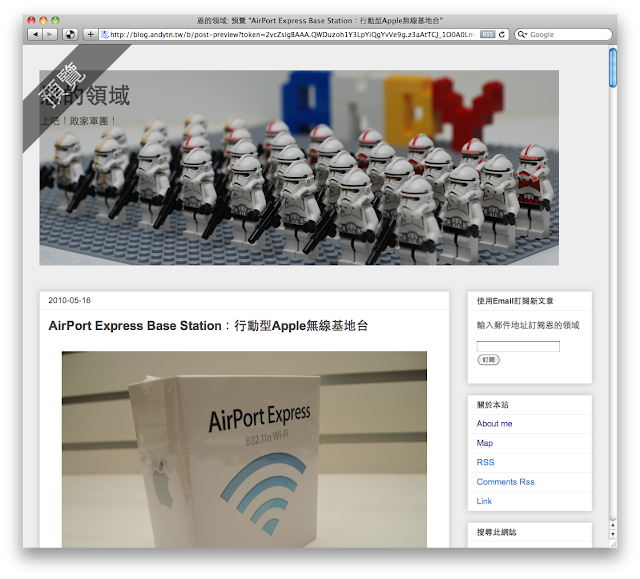The image size is (640, 579).
Task: Open the RSS sidebar link
Action: 485,462
